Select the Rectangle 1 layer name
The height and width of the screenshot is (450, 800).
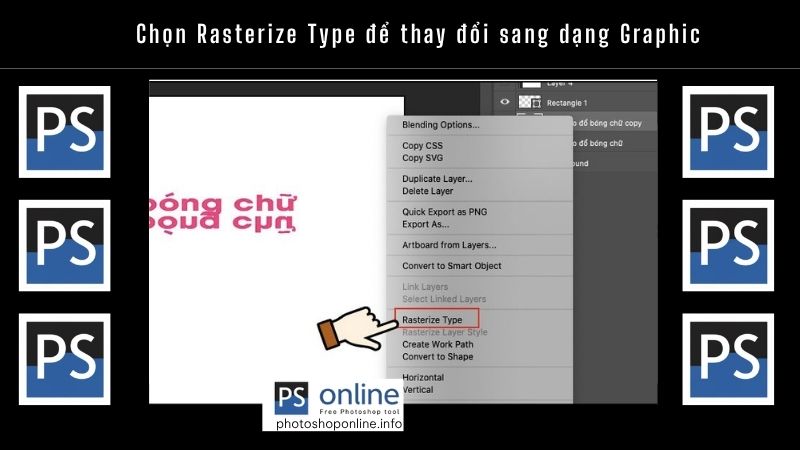(567, 103)
